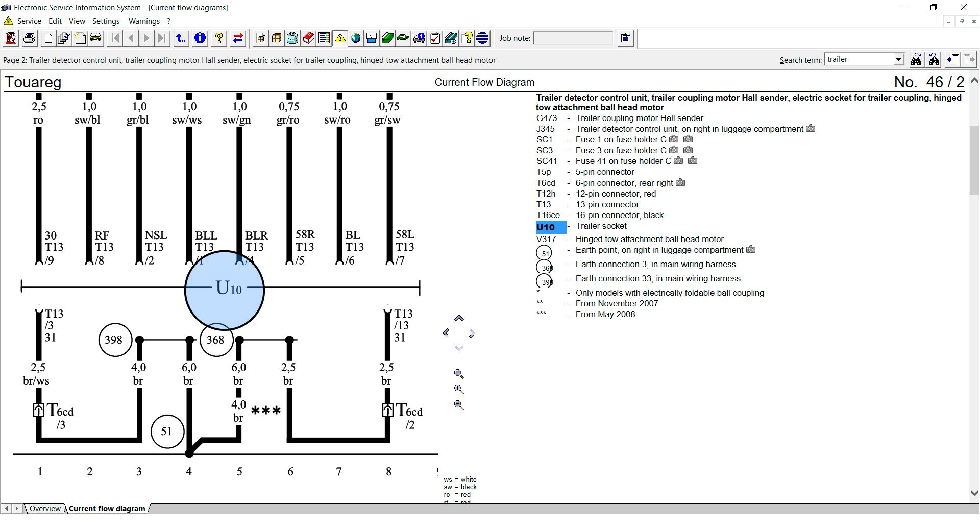Click the clipboard with red checkmark icon
Screen dimensions: 980x526
(435, 38)
